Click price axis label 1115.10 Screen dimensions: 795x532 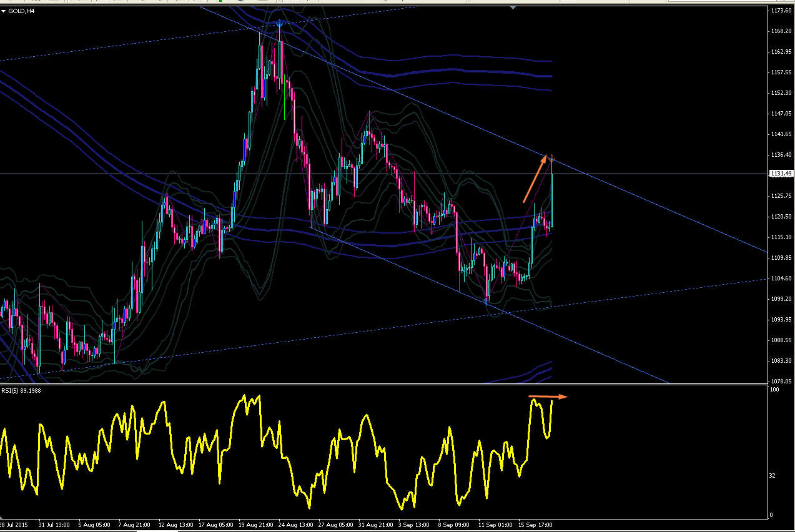(x=781, y=237)
